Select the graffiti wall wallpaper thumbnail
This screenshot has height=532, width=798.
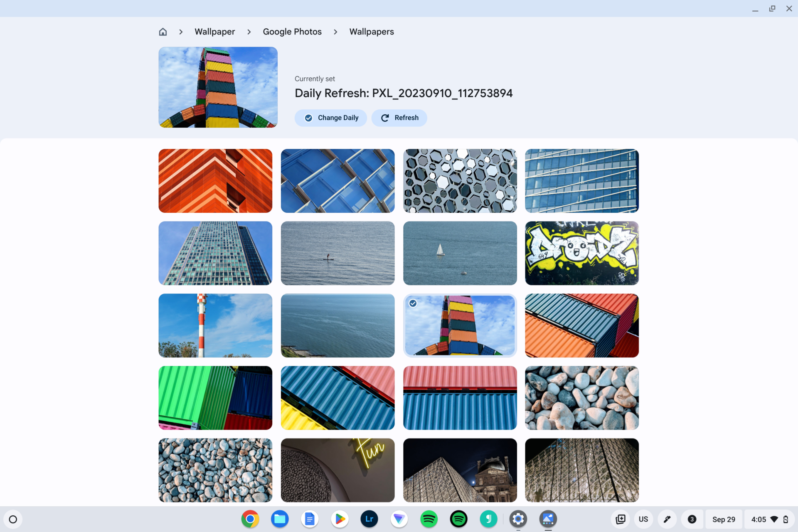coord(581,253)
